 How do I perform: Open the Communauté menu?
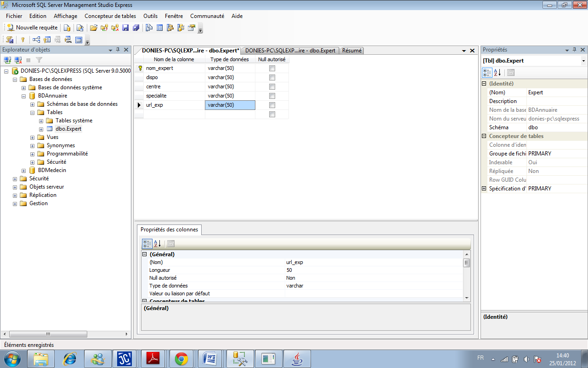point(207,16)
